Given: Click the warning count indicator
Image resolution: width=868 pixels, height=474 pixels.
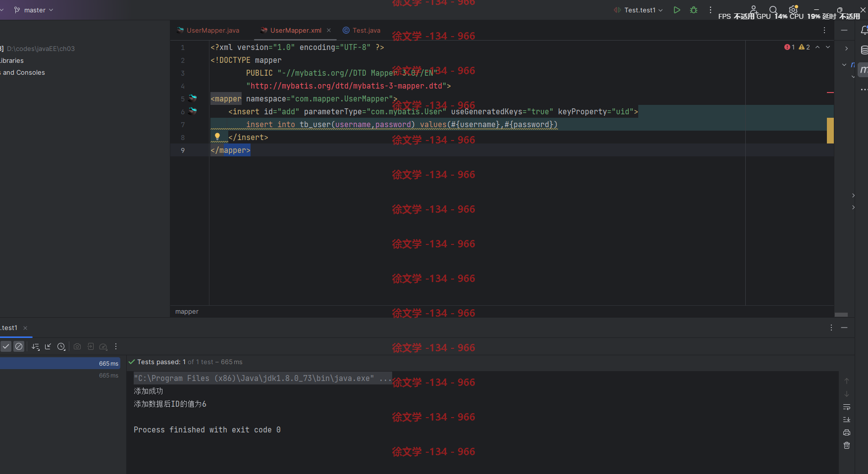Looking at the screenshot, I should (x=804, y=47).
